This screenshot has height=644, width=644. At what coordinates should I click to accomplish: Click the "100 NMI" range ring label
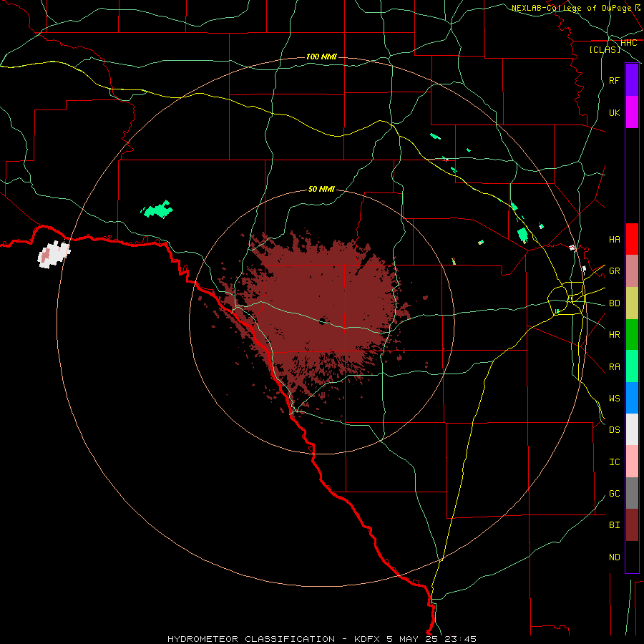tap(321, 57)
